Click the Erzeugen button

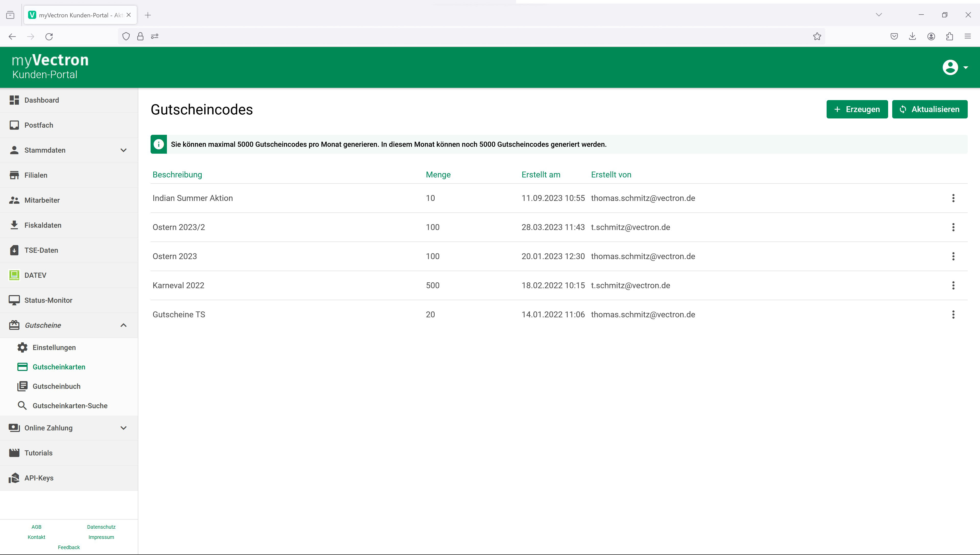(856, 110)
